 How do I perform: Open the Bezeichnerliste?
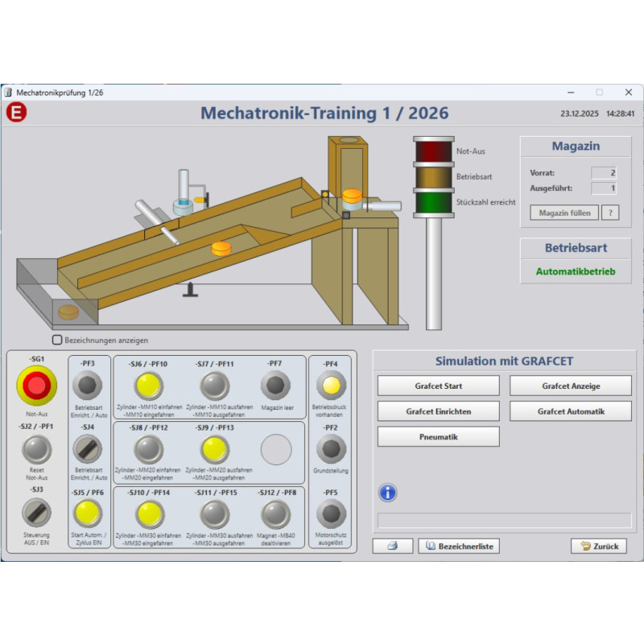click(x=459, y=546)
